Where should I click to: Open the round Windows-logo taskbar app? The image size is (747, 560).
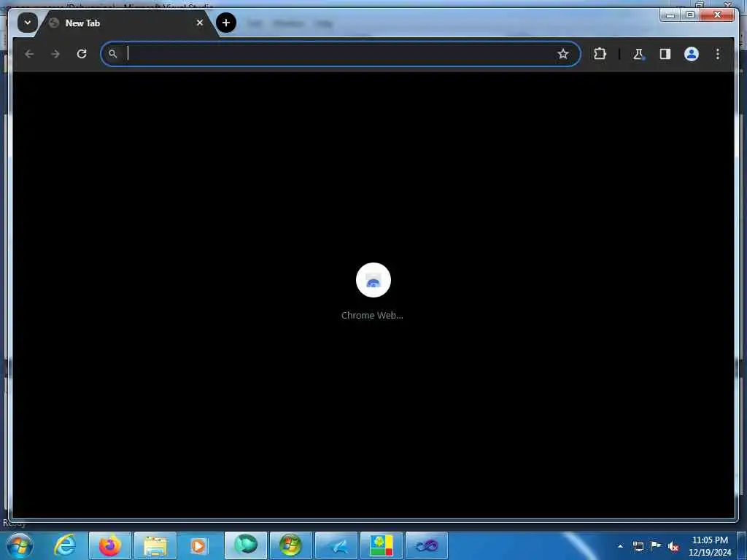[290, 545]
